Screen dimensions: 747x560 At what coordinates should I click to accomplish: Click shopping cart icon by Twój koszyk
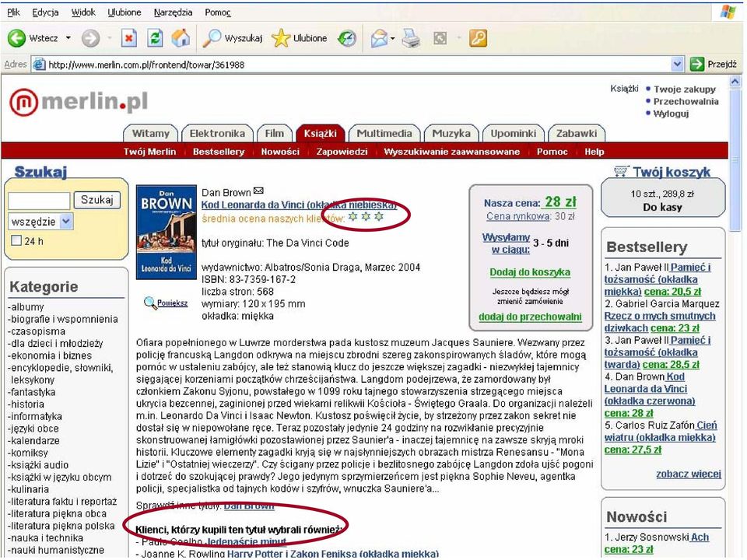(621, 170)
